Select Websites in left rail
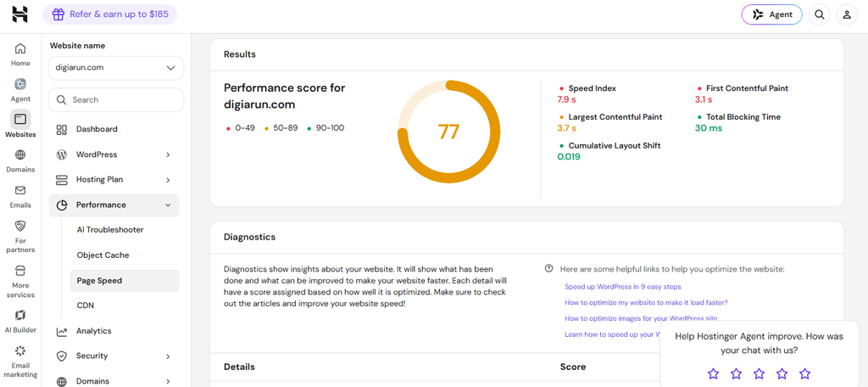 [20, 124]
